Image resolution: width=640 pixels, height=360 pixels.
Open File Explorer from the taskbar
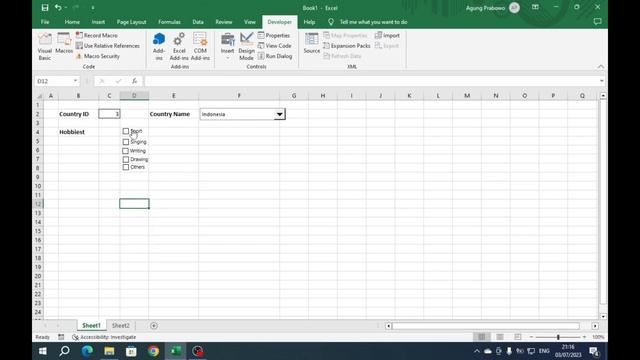[x=109, y=351]
